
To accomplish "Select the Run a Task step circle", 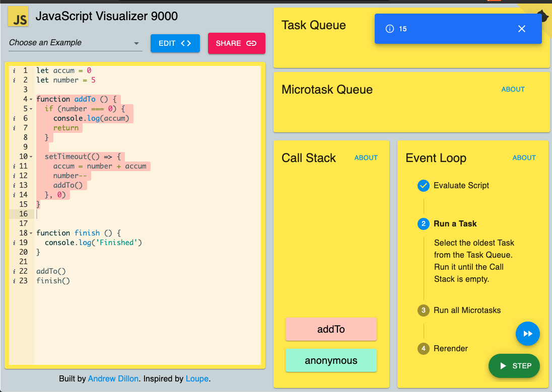I will point(423,224).
